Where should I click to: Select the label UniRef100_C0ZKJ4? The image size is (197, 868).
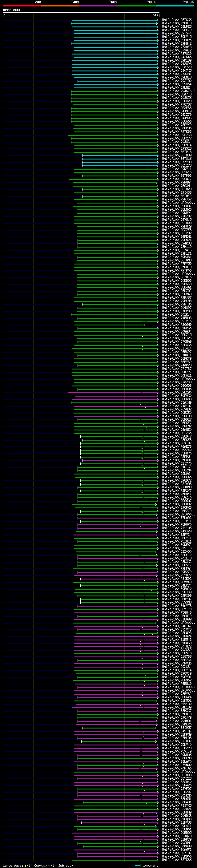point(177,314)
